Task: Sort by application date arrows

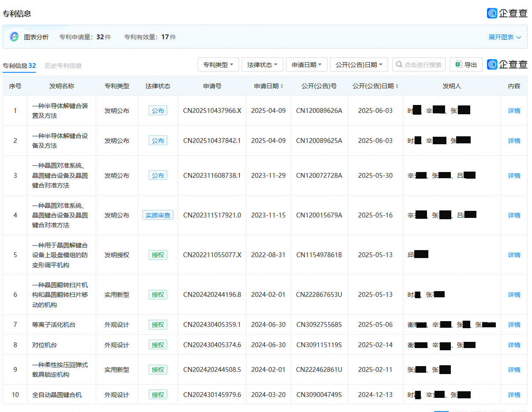Action: pos(282,86)
